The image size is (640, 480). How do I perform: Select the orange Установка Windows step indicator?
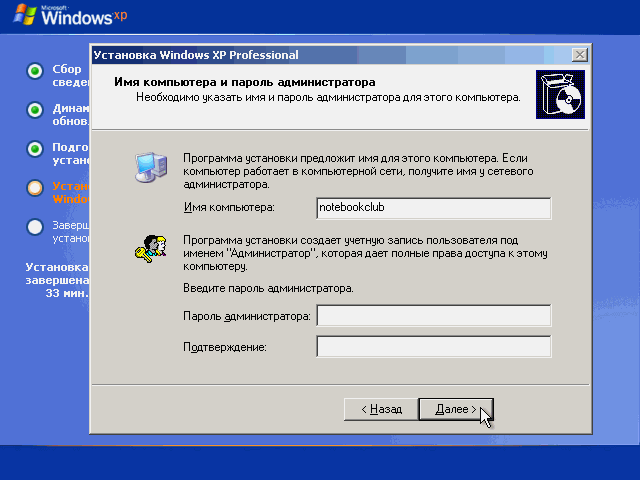(x=35, y=188)
